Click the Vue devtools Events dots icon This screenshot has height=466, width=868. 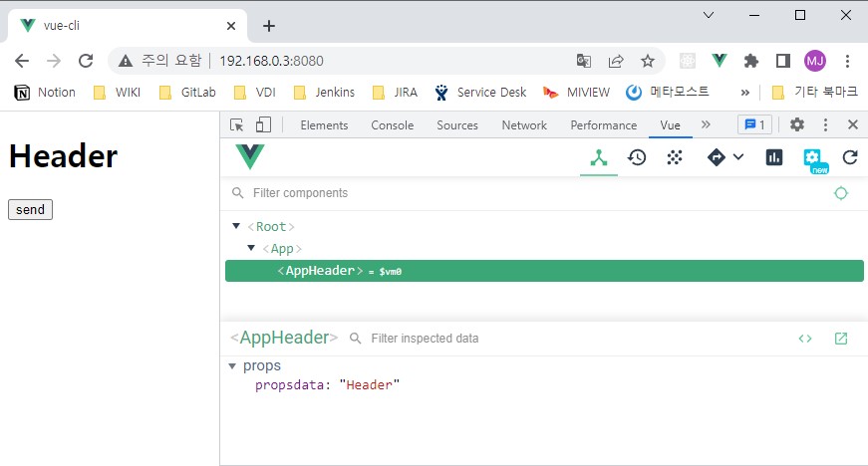click(675, 157)
